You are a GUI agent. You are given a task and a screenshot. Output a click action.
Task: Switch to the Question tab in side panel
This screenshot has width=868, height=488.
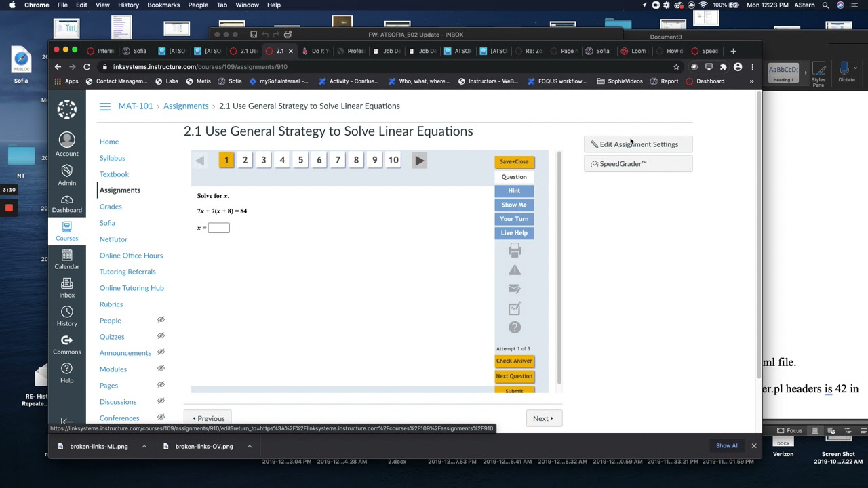[x=514, y=177]
